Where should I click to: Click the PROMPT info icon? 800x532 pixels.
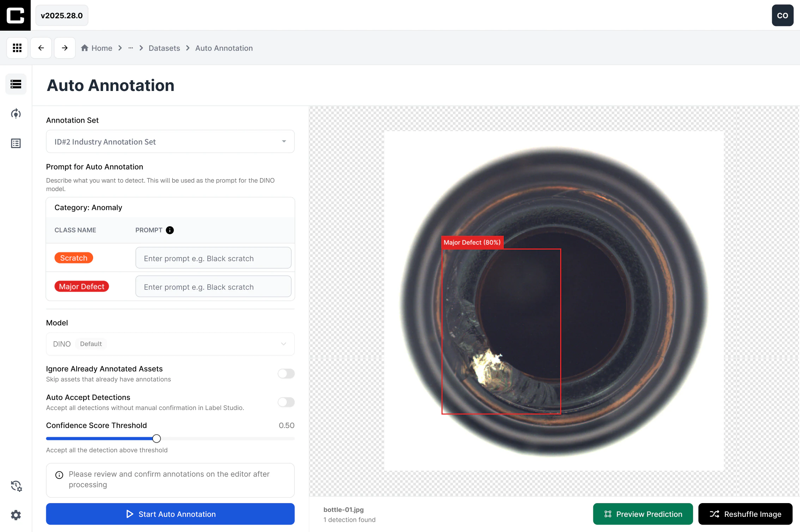tap(170, 230)
